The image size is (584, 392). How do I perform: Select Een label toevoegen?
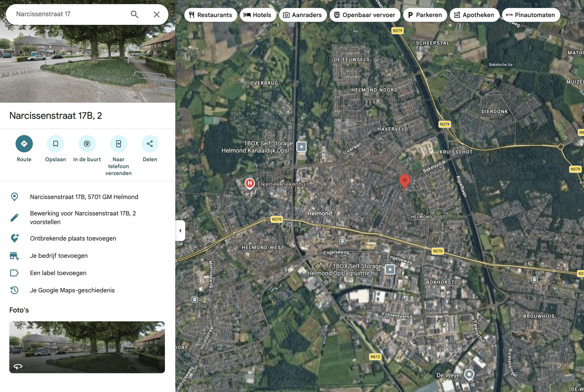[x=58, y=273]
